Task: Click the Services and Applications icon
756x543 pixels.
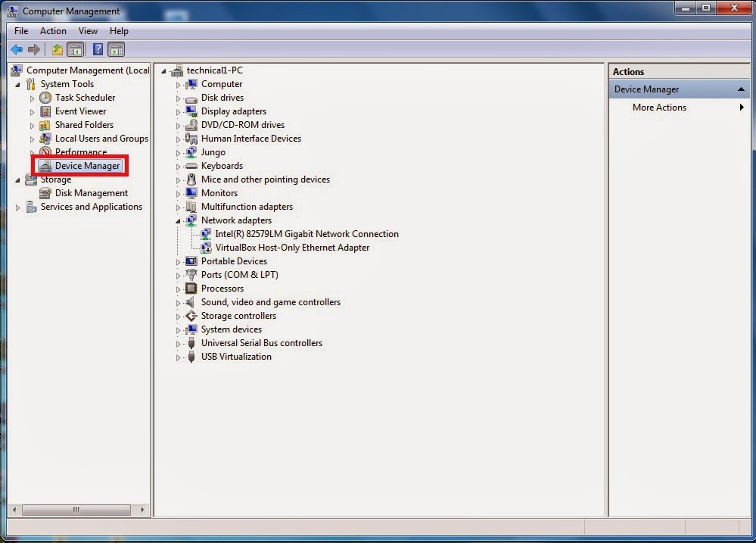Action: point(31,207)
